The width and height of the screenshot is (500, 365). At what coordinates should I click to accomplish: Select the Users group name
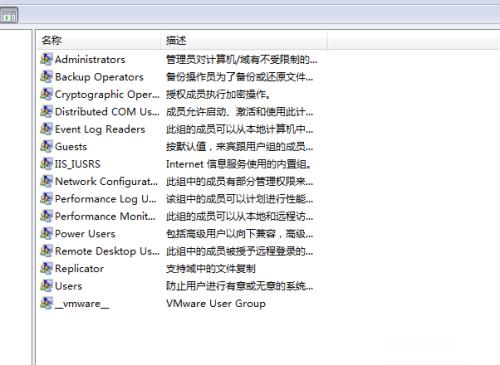(x=68, y=286)
